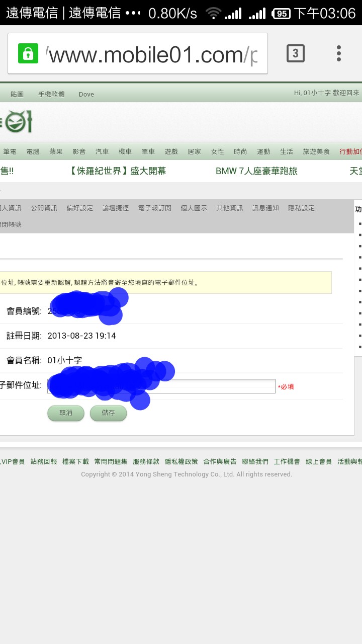Screen dimensions: 362x644
Task: Select the 汽車 category
Action: pyautogui.click(x=102, y=151)
